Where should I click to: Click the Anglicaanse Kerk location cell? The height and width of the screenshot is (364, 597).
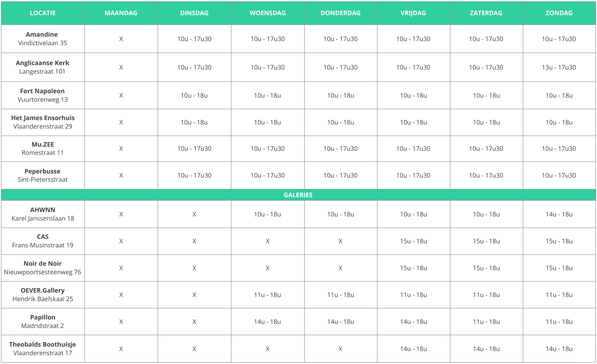[43, 67]
